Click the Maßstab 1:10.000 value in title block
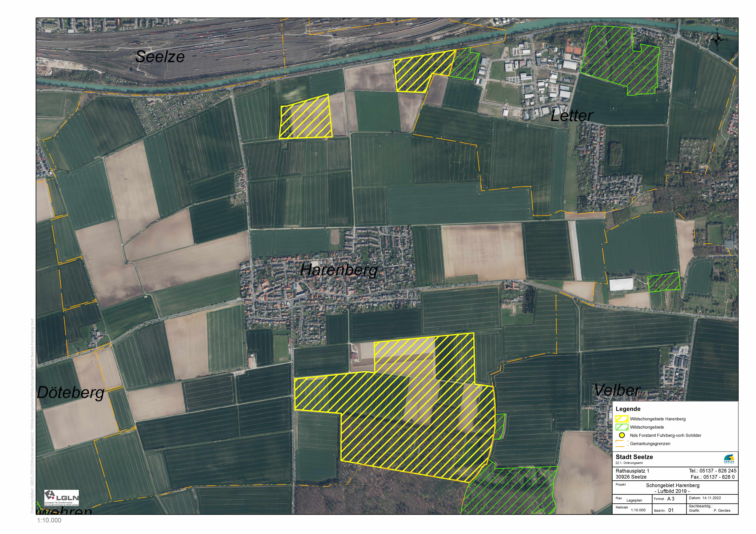Screen dimensions: 756x534 coord(638,510)
